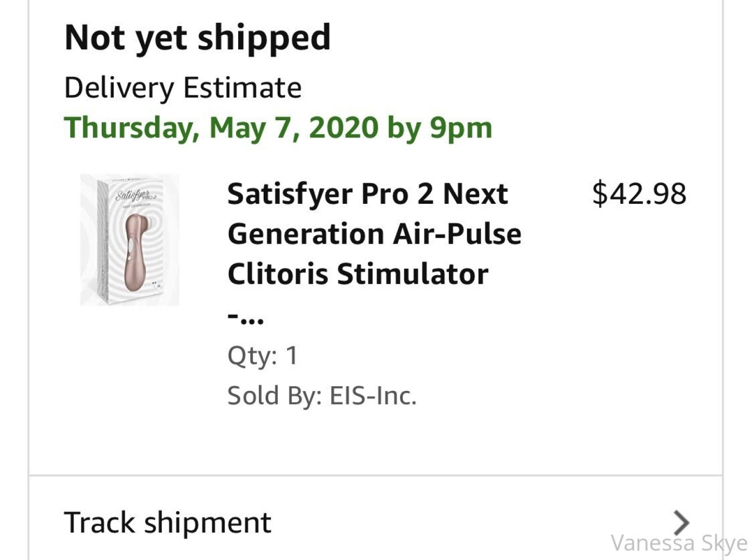Open the seller name EIS-Inc.

point(373,396)
